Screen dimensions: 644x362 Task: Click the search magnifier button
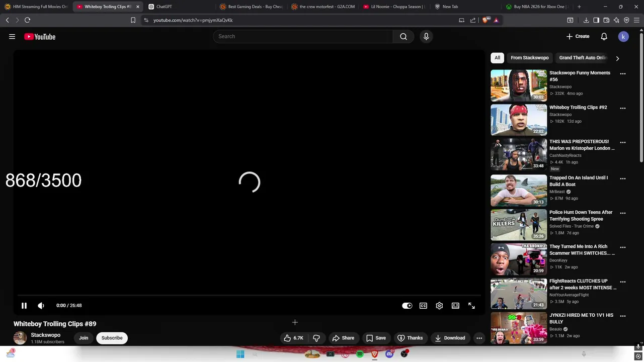(x=404, y=36)
